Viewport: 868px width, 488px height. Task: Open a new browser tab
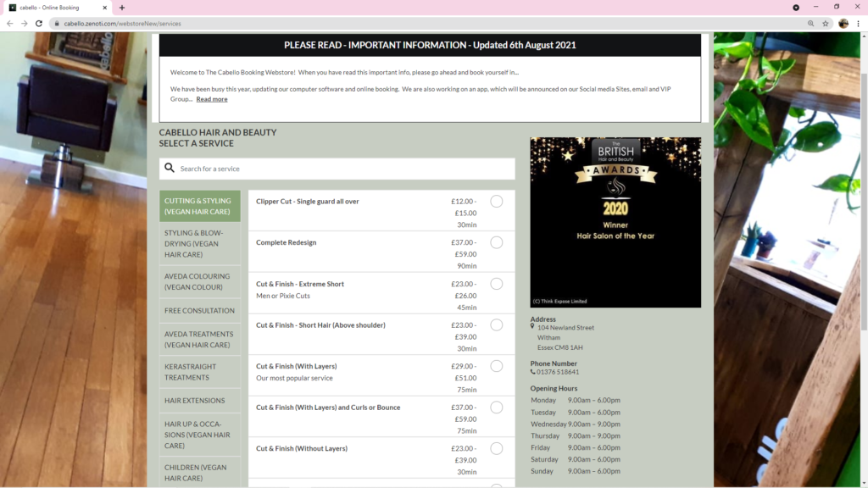pyautogui.click(x=122, y=8)
